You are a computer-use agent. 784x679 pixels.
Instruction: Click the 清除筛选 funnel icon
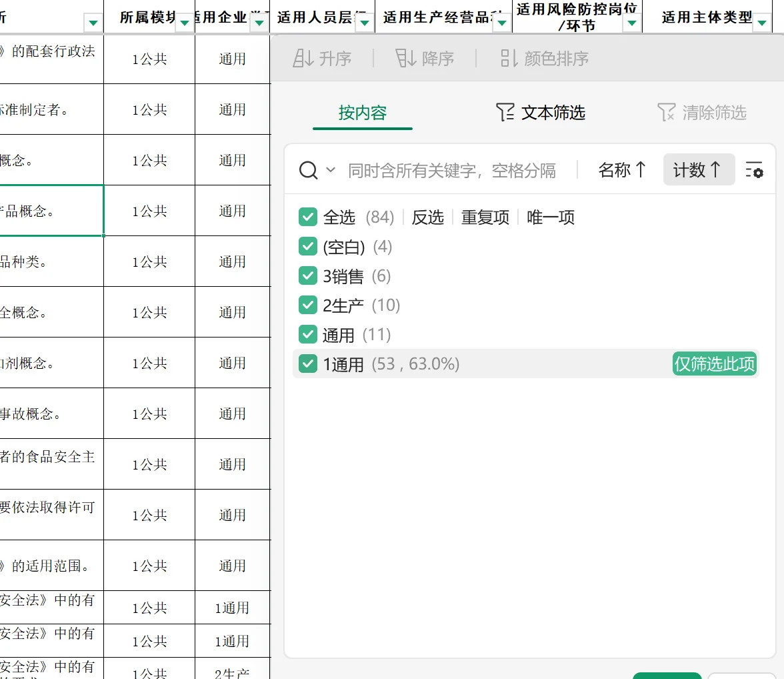(x=667, y=112)
